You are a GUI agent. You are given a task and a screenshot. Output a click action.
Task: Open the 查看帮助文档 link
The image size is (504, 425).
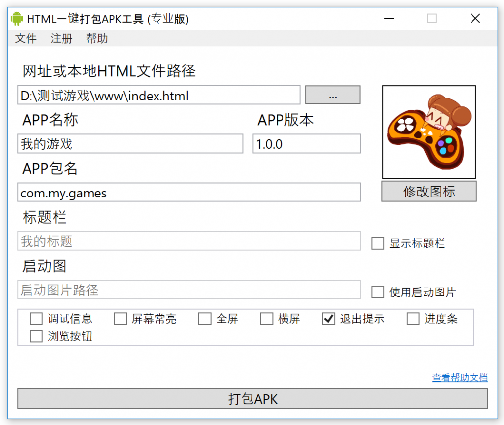[x=460, y=377]
